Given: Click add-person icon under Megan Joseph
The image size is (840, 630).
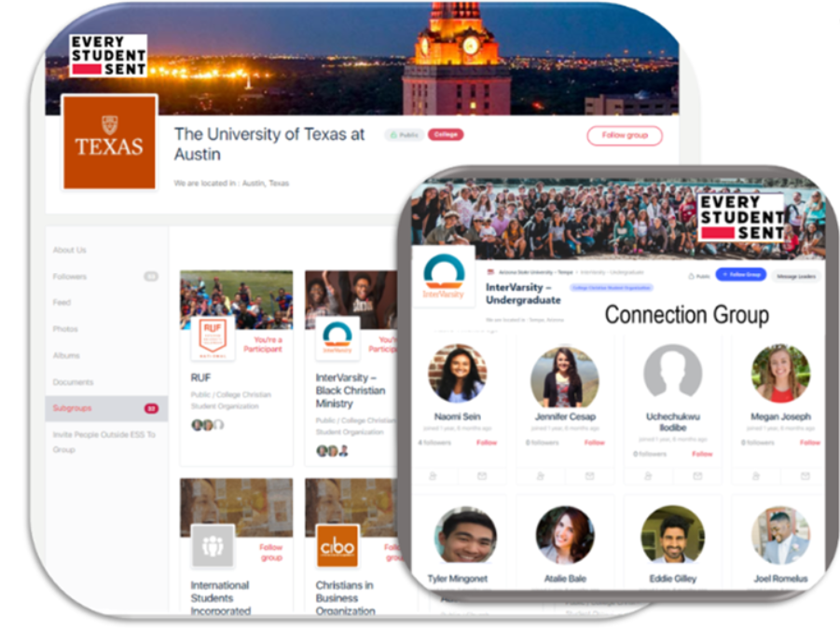Looking at the screenshot, I should [755, 476].
